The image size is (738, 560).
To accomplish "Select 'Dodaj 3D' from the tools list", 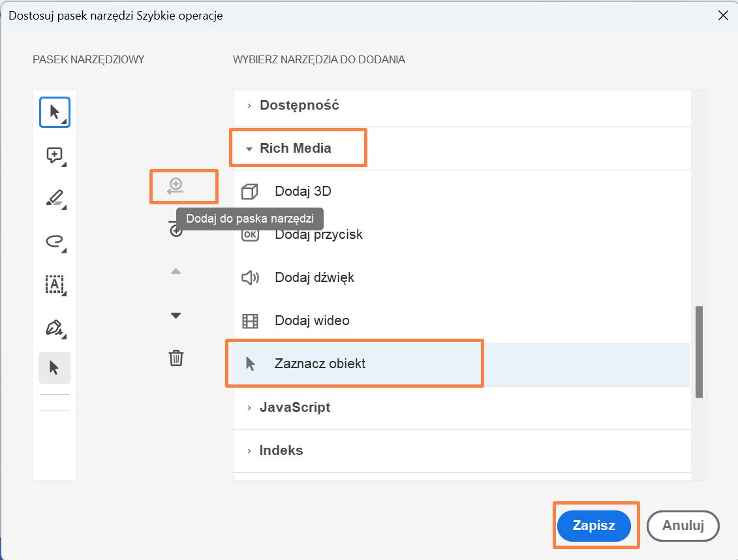I will point(303,191).
